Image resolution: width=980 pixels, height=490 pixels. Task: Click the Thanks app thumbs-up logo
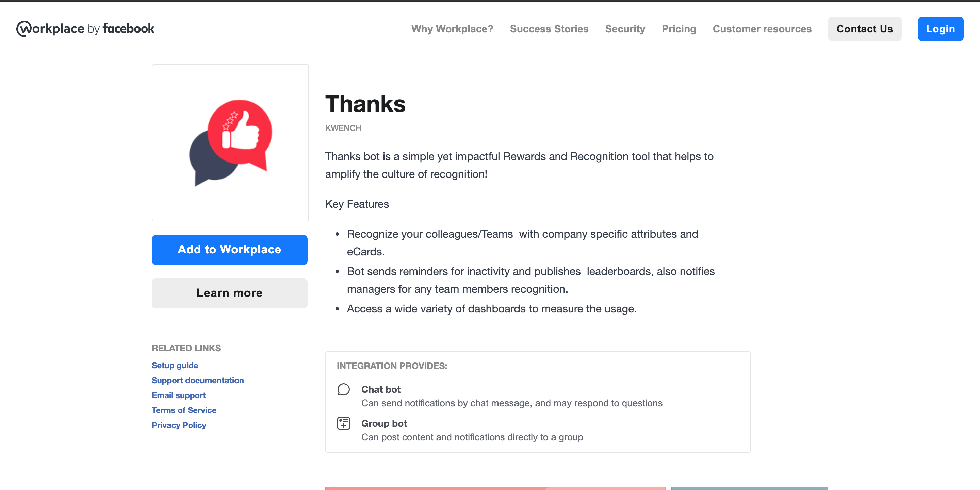click(x=231, y=142)
